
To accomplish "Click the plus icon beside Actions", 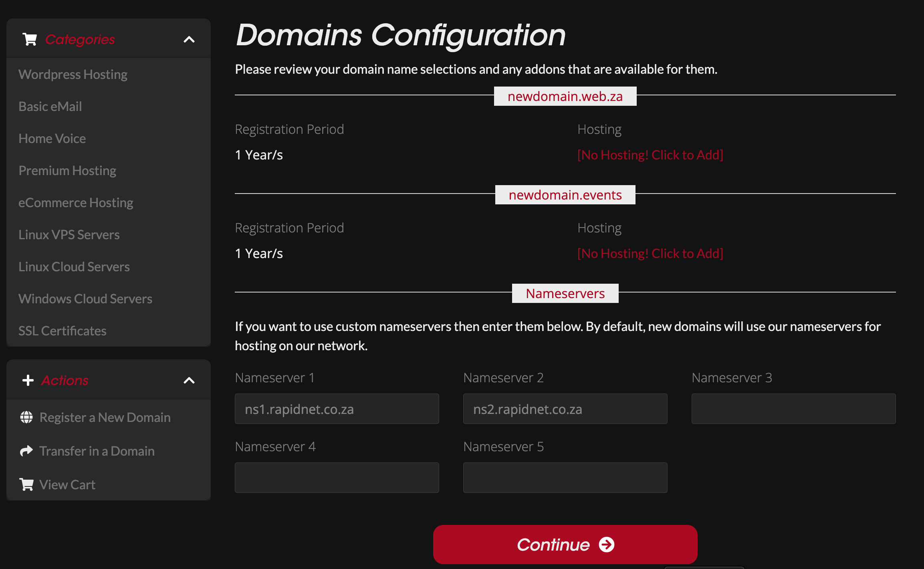I will tap(28, 380).
